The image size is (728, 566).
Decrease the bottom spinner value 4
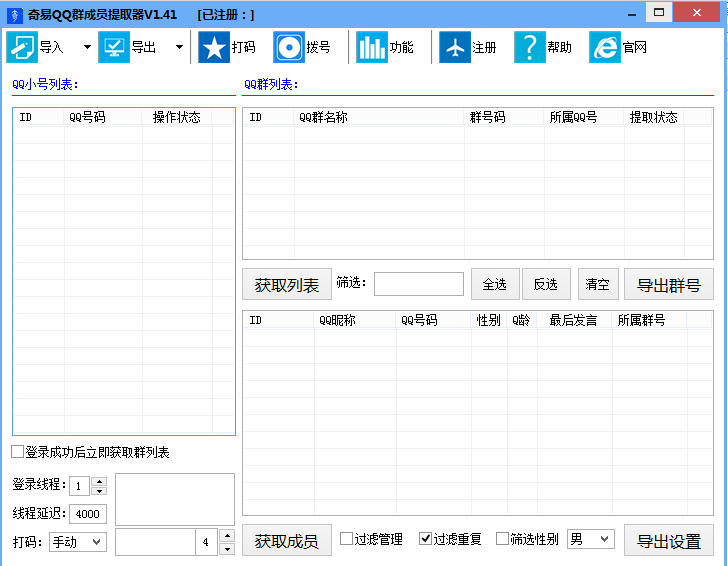tap(227, 549)
